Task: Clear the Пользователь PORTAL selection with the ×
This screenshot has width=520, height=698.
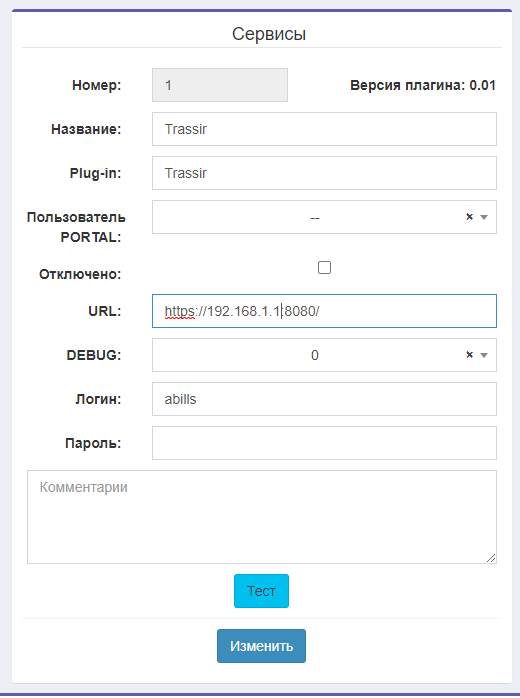Action: tap(469, 217)
